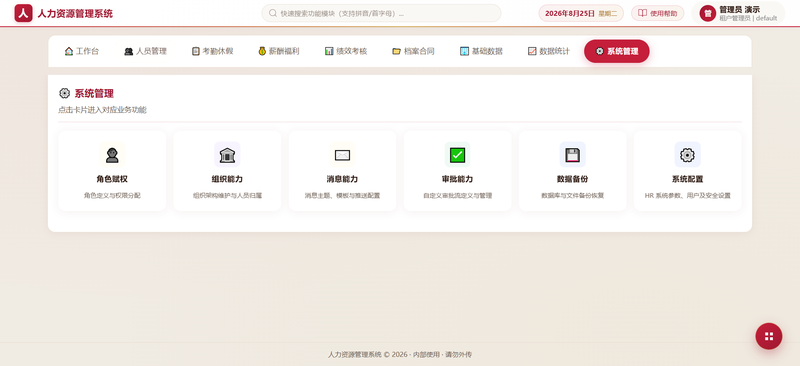Click the 审批能力 card title

pyautogui.click(x=457, y=179)
